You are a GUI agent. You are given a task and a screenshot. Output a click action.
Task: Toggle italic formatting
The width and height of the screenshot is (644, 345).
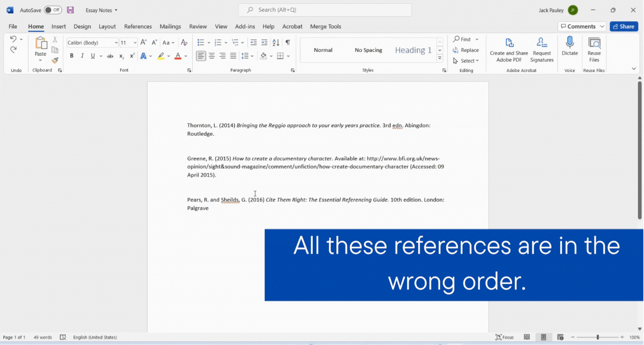[82, 56]
